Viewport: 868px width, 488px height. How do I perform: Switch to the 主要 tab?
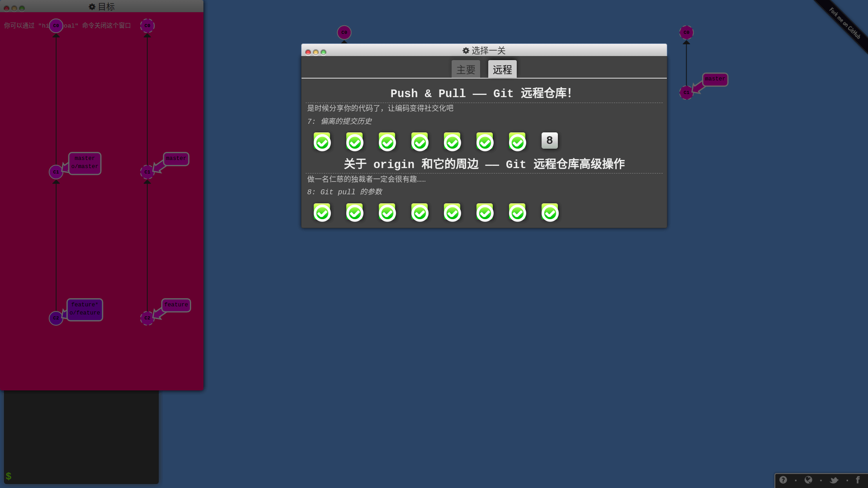click(x=466, y=69)
